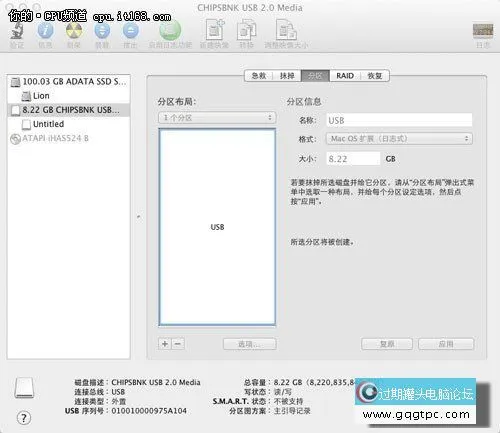500x433 pixels.
Task: Open the 格式 Mac OS 扩展 dropdown
Action: 399,139
